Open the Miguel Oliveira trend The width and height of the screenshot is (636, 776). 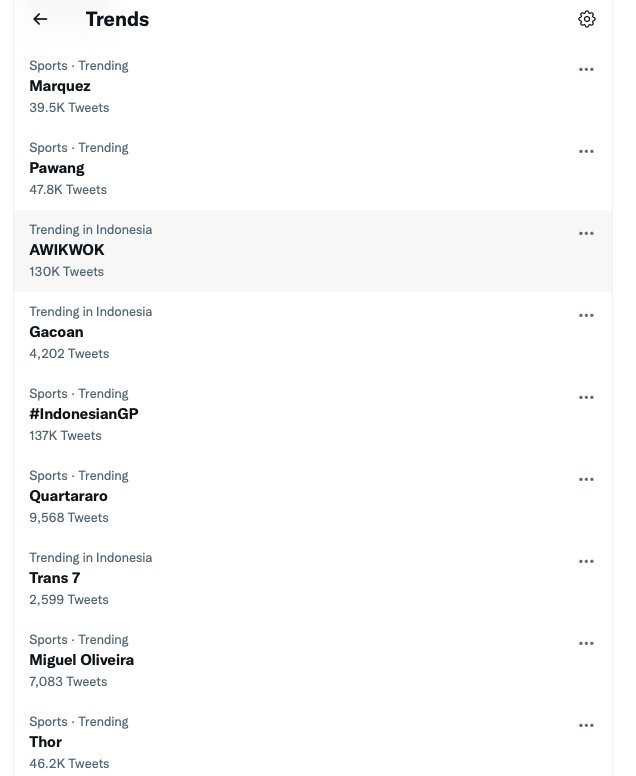pos(313,661)
